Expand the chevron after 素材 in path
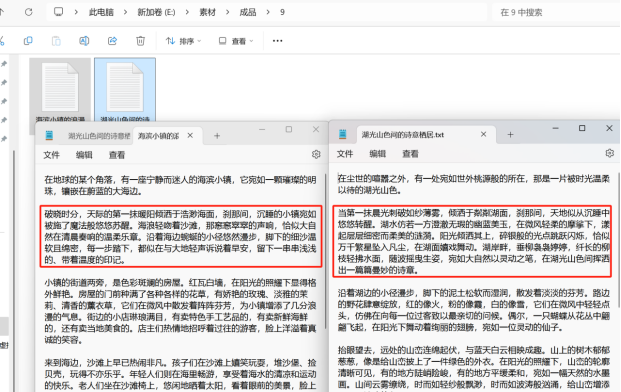Viewport: 621px width, 392px height. pyautogui.click(x=227, y=12)
